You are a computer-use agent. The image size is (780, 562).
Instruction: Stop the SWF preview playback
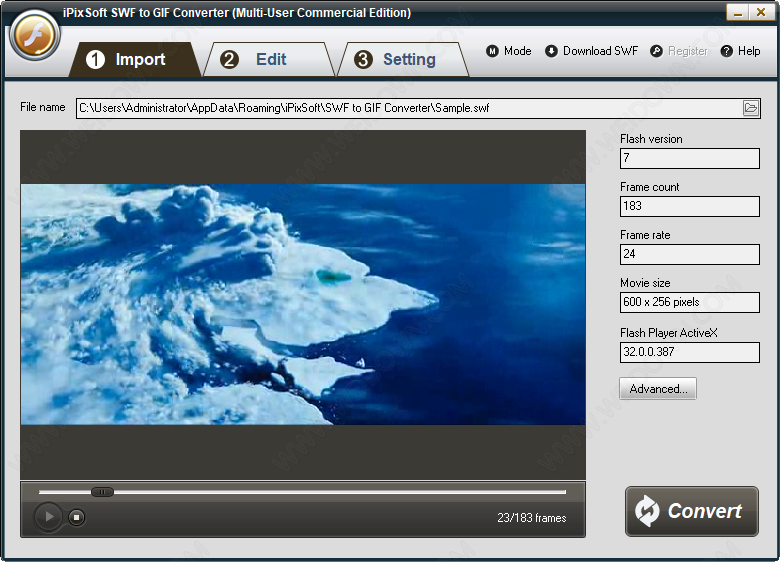(x=76, y=517)
